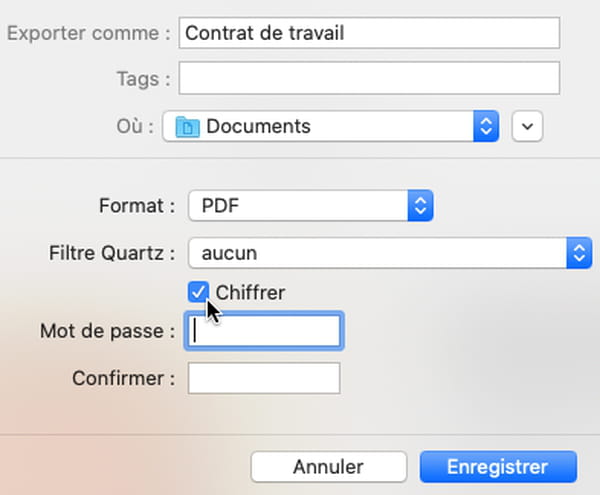This screenshot has width=600, height=495.
Task: Open the Filtre Quartz dropdown showing aucun
Action: (390, 253)
